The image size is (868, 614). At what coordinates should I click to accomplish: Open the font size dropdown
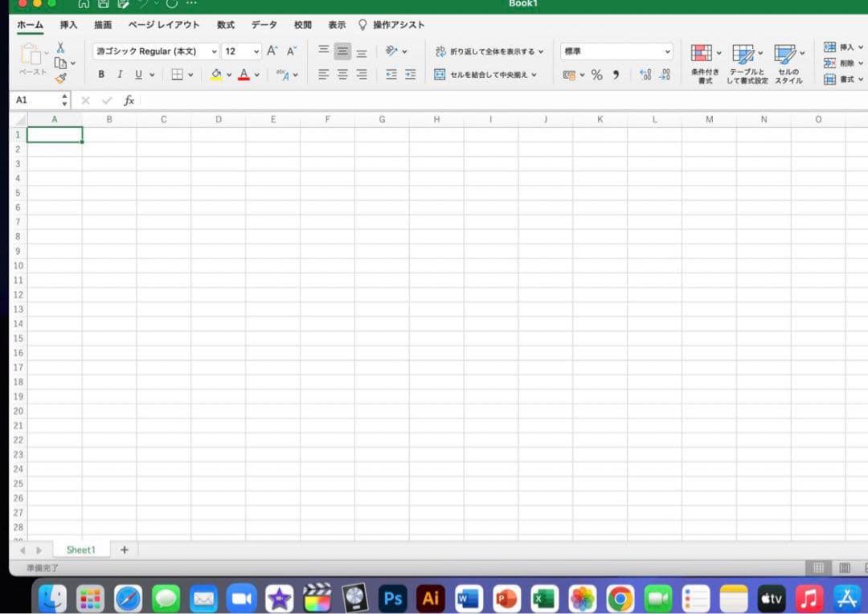[256, 51]
